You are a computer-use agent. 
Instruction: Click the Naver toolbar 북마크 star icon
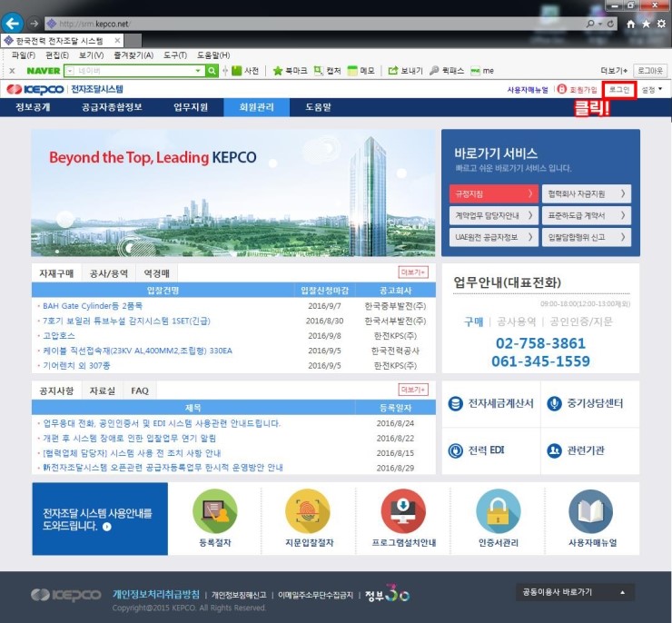pyautogui.click(x=278, y=71)
